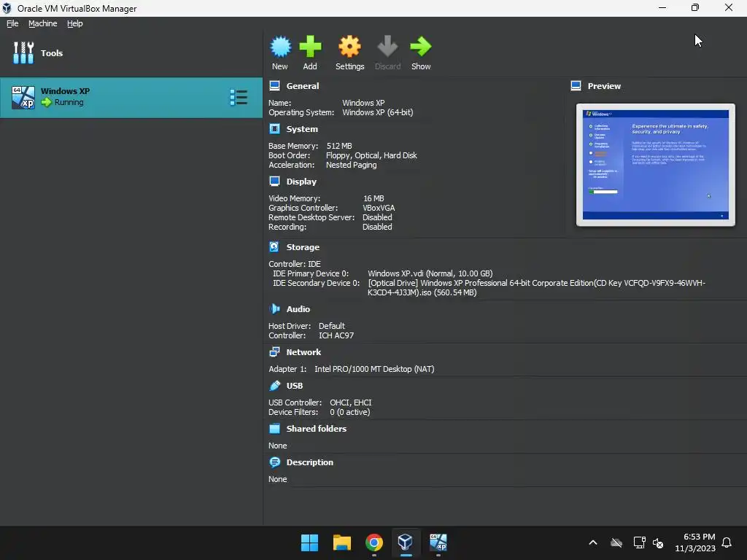Open the File menu
Image resolution: width=747 pixels, height=560 pixels.
point(12,23)
